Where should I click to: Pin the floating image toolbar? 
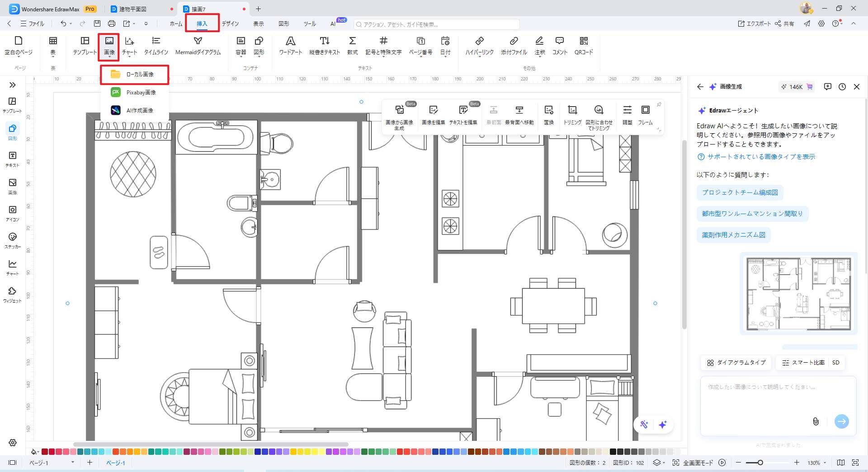[659, 105]
